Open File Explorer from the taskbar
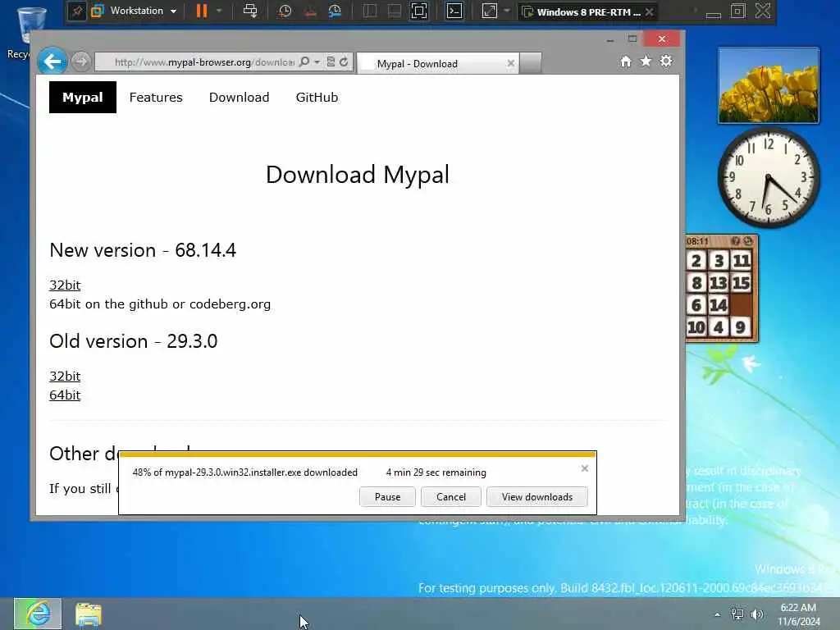840x630 pixels. (x=89, y=614)
